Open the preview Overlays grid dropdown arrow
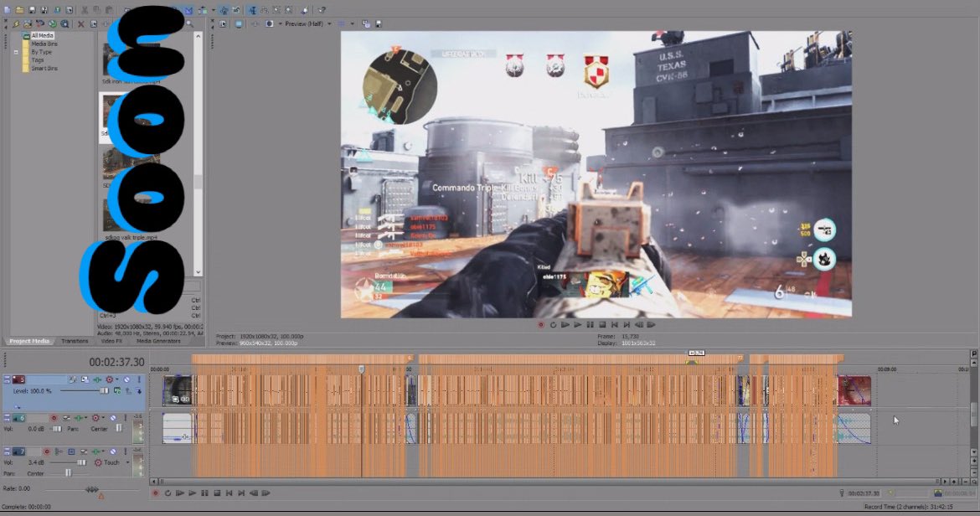The height and width of the screenshot is (516, 980). pyautogui.click(x=352, y=23)
